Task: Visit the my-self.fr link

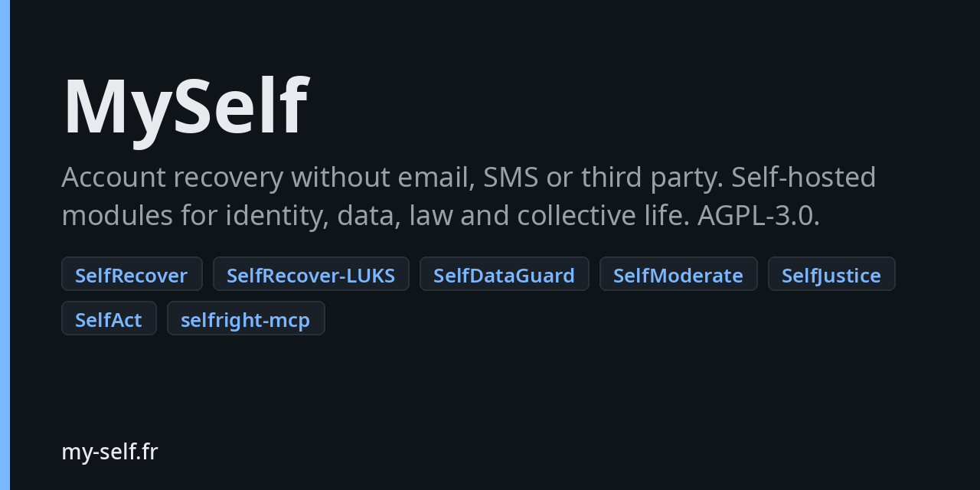Action: [109, 452]
